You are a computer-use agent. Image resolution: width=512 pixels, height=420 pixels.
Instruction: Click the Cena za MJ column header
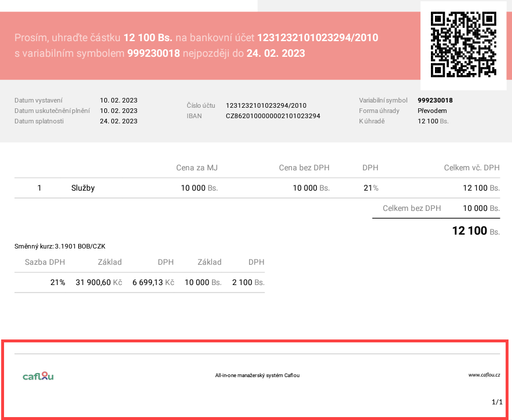pos(197,168)
